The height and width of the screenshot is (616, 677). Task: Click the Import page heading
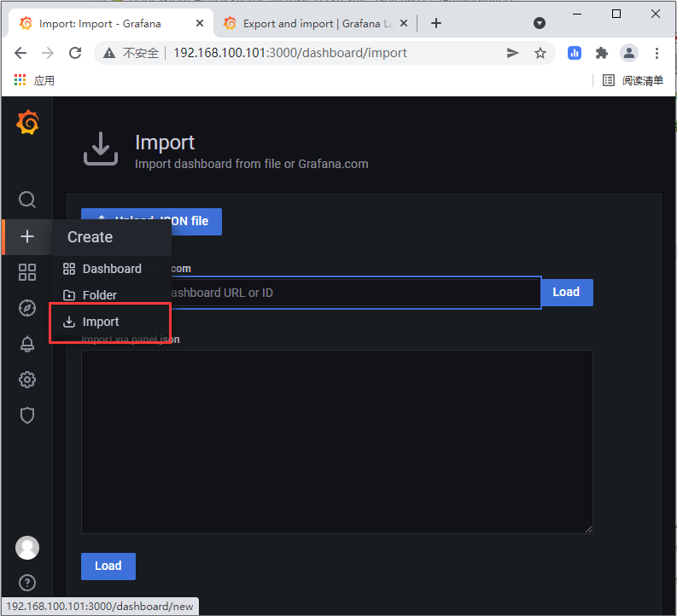(x=165, y=142)
